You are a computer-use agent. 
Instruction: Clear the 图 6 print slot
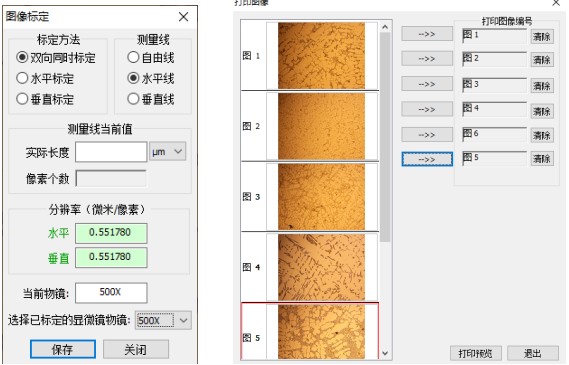[x=542, y=135]
